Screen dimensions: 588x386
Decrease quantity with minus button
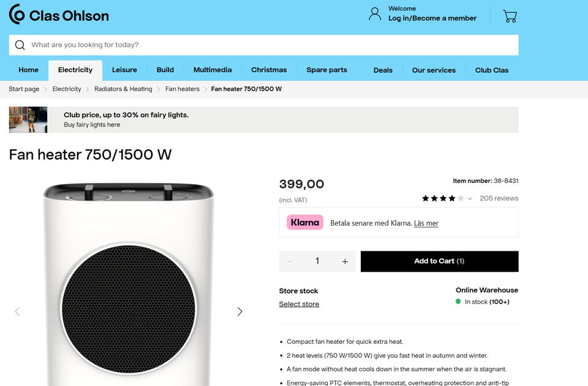click(x=290, y=261)
